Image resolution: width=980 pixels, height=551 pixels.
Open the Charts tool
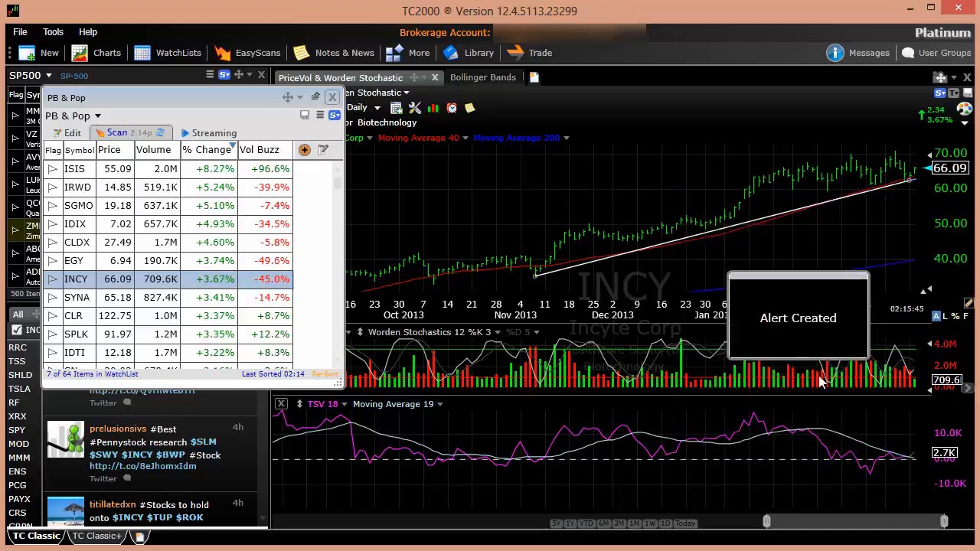pos(96,53)
